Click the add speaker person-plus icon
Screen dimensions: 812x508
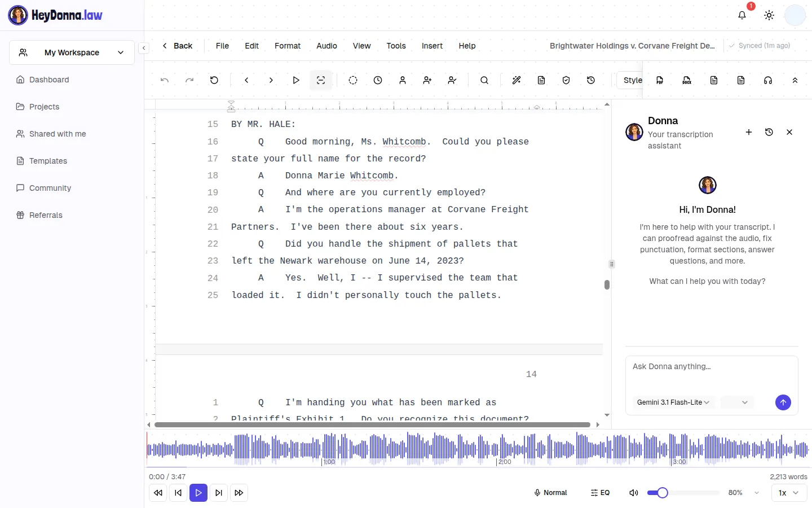tap(427, 80)
